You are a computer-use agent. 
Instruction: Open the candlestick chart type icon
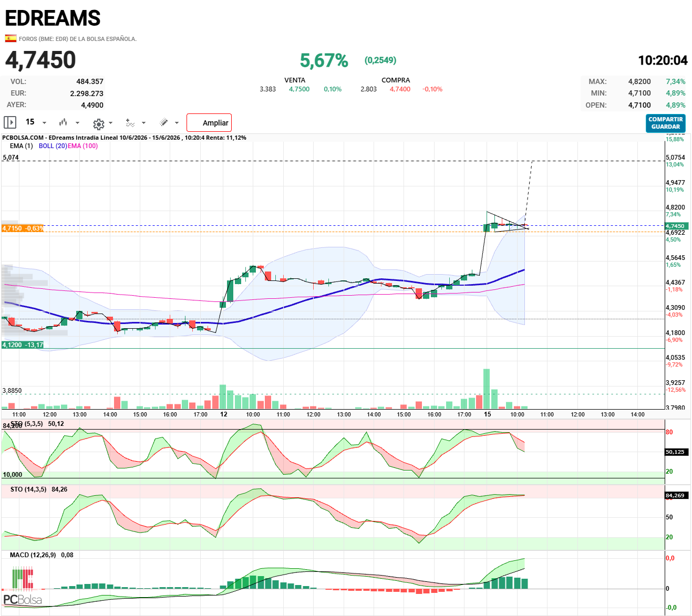(63, 122)
